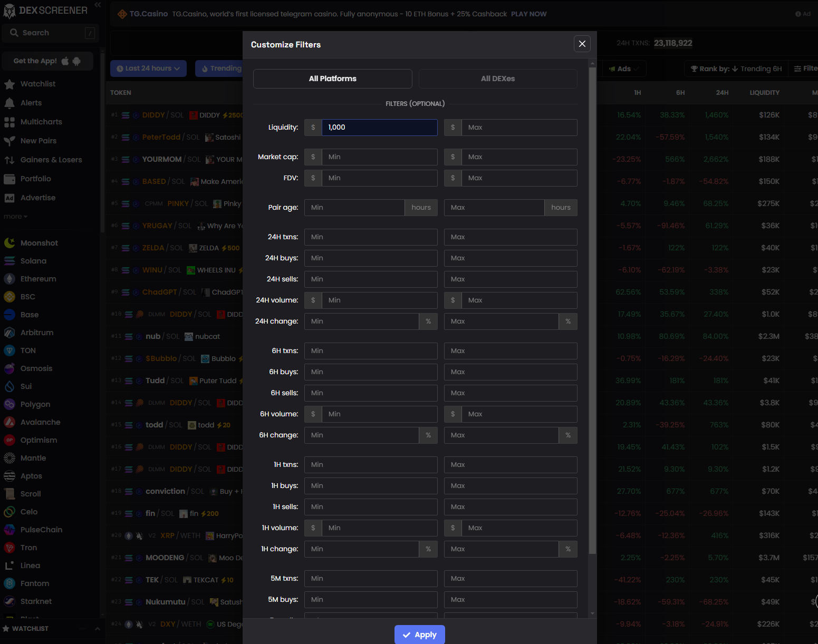This screenshot has width=818, height=644.
Task: Focus the 5M buys Max field
Action: pos(511,600)
